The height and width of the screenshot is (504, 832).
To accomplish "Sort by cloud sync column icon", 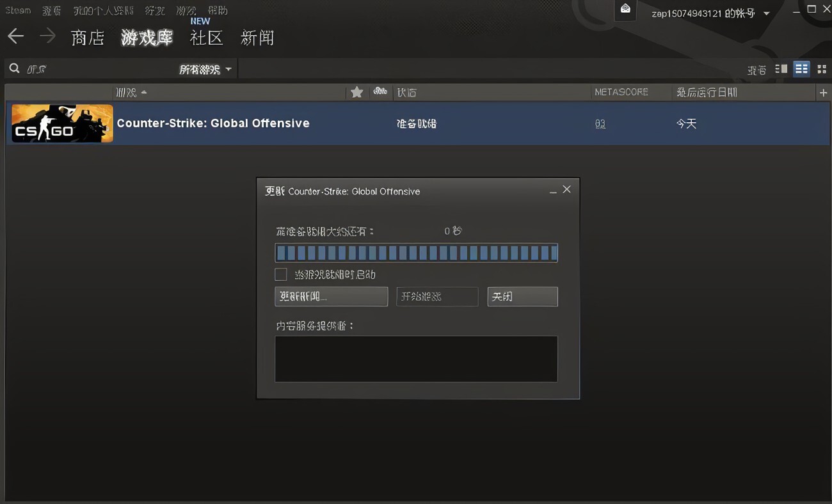I will click(x=380, y=91).
